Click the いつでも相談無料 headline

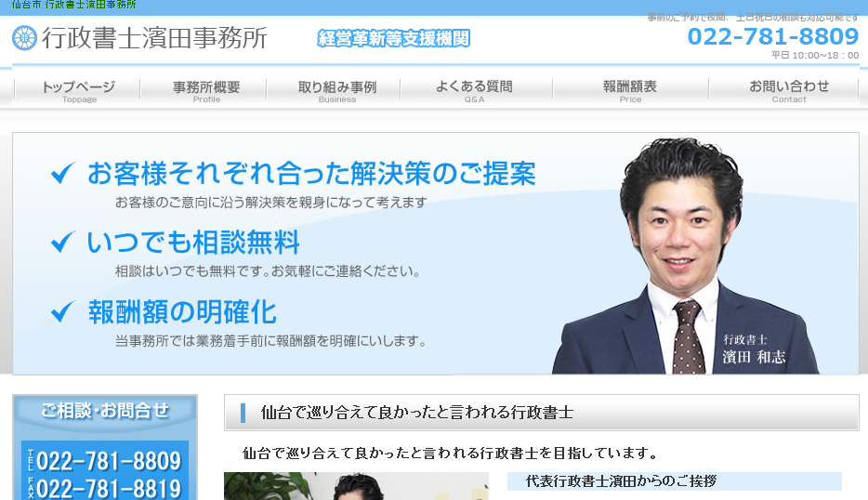pyautogui.click(x=193, y=243)
